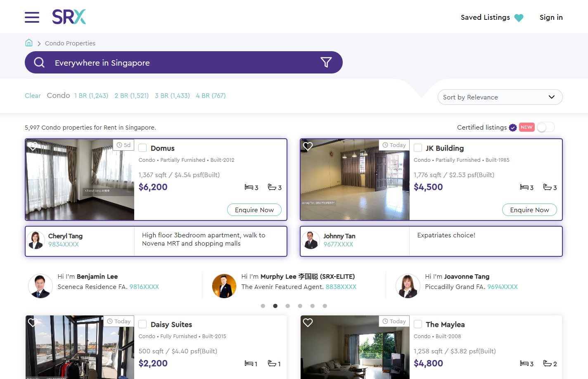The width and height of the screenshot is (588, 379).
Task: Go to SRX homepage via logo
Action: click(x=69, y=17)
